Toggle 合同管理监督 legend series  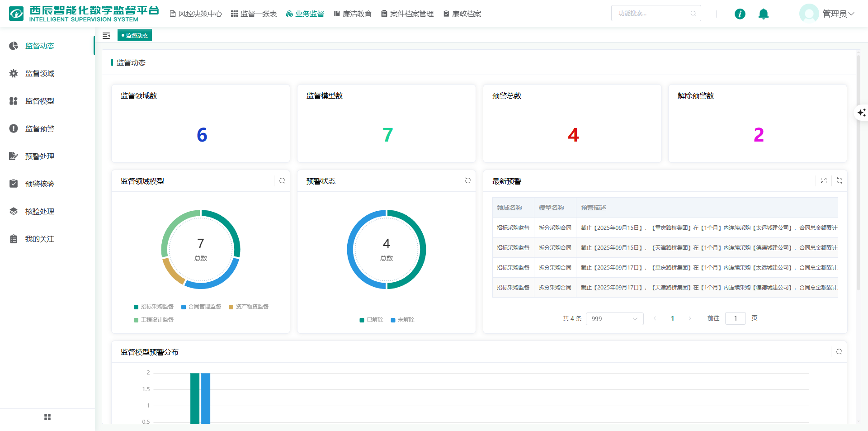201,307
